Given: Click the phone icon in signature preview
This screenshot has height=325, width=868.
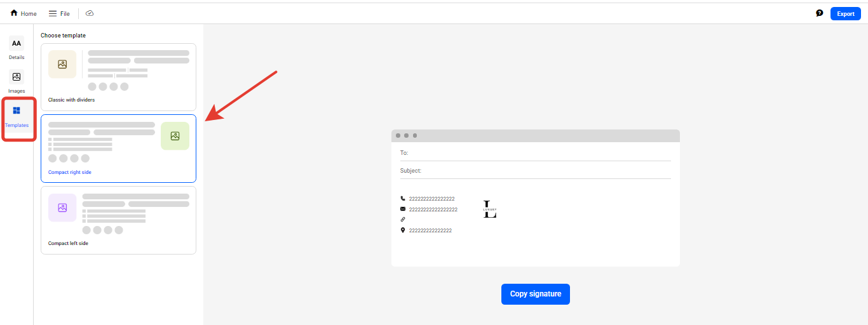Looking at the screenshot, I should tap(403, 199).
